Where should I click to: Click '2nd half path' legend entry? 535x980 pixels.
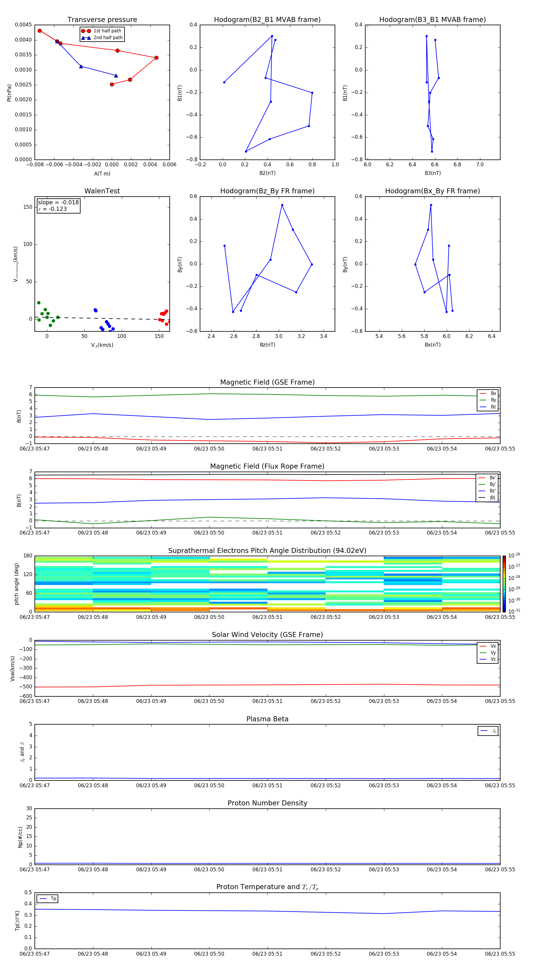pyautogui.click(x=102, y=38)
